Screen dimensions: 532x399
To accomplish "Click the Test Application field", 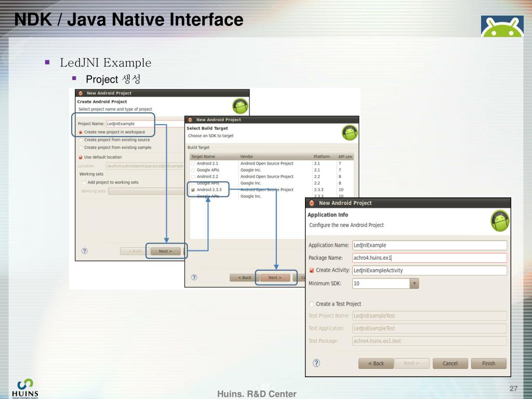I will [x=430, y=328].
